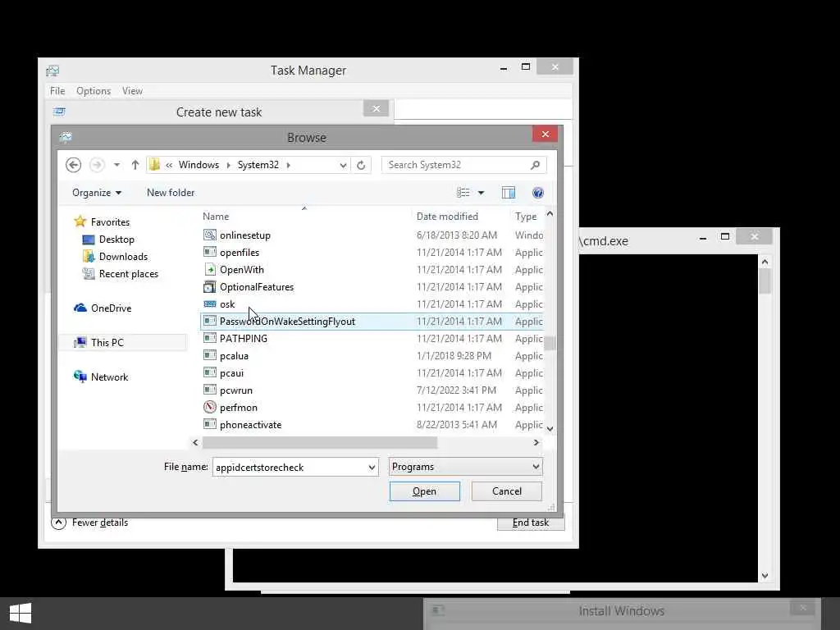Click the Back arrow in Browse dialog
The width and height of the screenshot is (840, 630).
(x=73, y=165)
